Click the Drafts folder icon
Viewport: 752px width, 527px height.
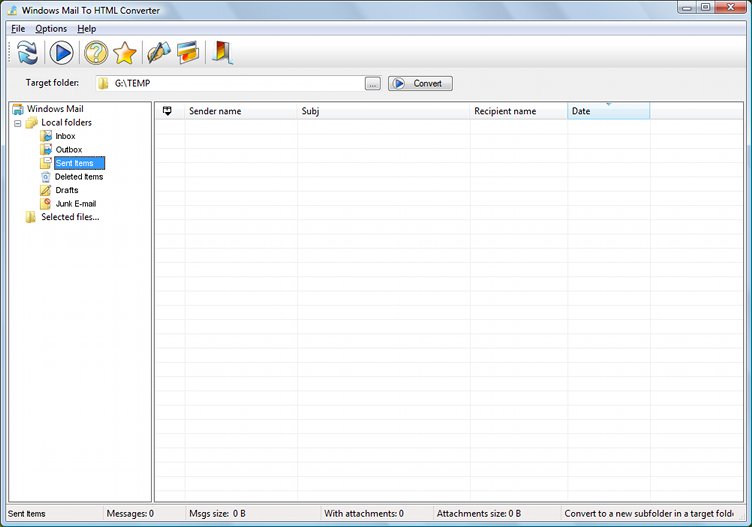pos(46,190)
